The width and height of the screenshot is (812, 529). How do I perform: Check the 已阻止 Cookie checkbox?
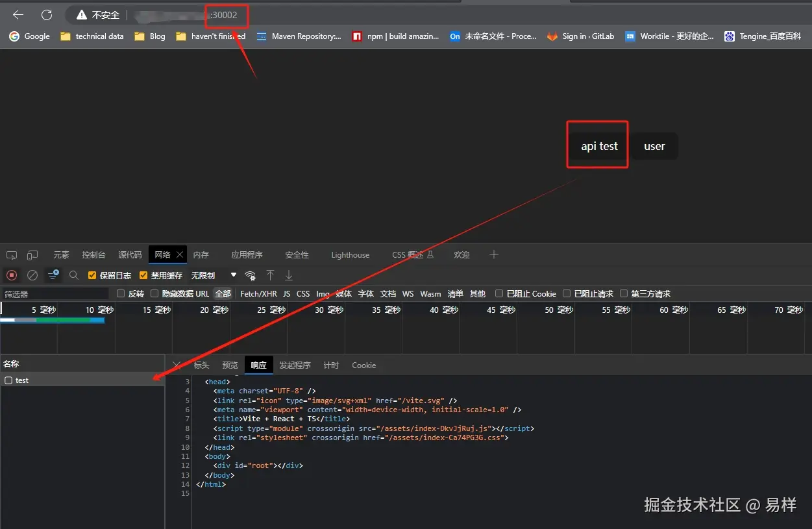[x=499, y=294]
